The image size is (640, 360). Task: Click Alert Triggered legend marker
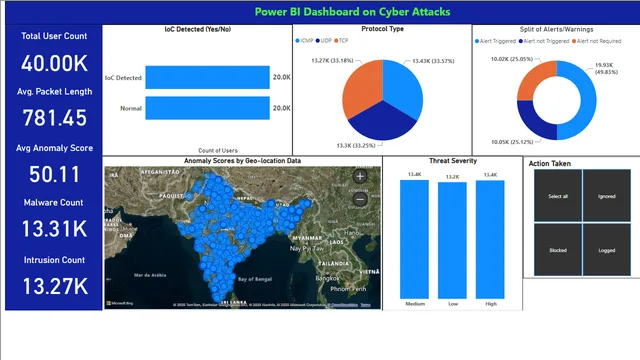(x=477, y=41)
